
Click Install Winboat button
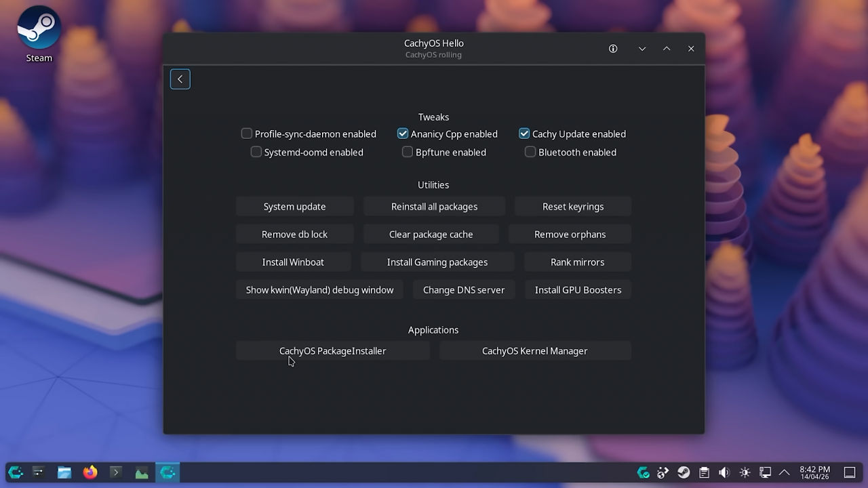click(293, 262)
